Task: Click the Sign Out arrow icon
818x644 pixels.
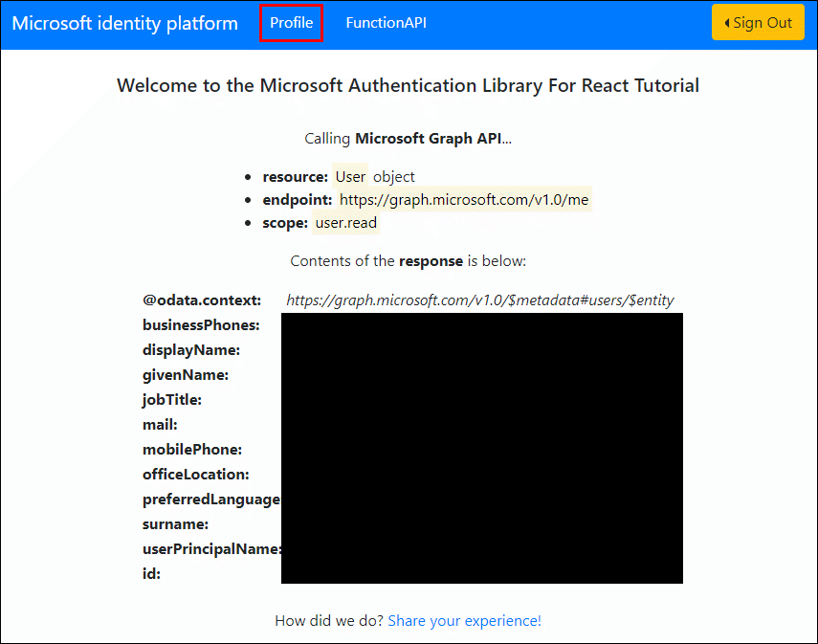Action: [727, 23]
